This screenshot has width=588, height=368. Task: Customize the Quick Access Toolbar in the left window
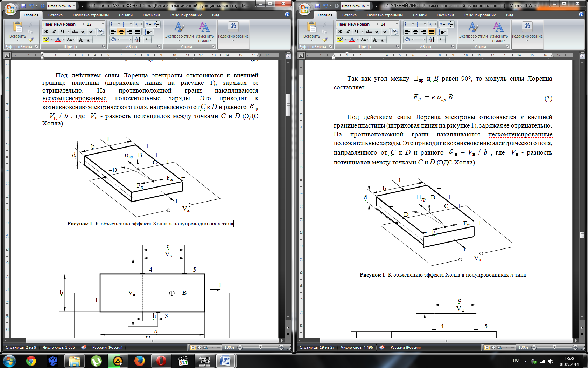[83, 6]
